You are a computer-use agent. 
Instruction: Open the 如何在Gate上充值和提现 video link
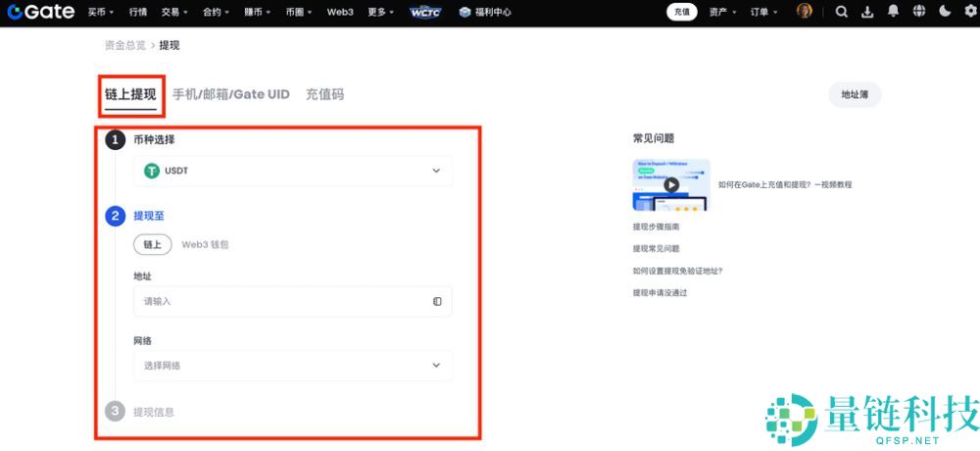pos(785,184)
